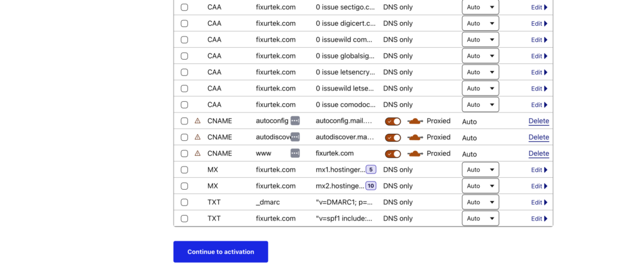This screenshot has width=644, height=279.
Task: Click warning icon beside the www CNAME
Action: 197,153
